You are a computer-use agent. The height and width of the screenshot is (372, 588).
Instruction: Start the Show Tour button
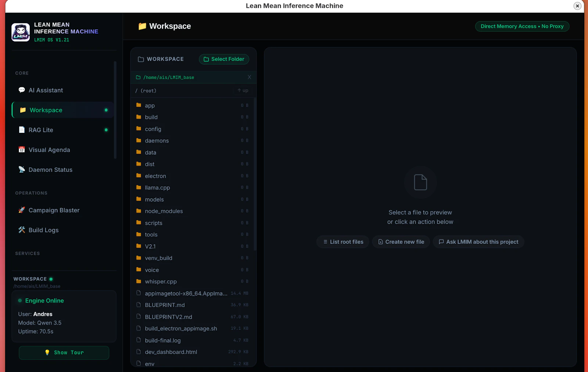click(64, 353)
